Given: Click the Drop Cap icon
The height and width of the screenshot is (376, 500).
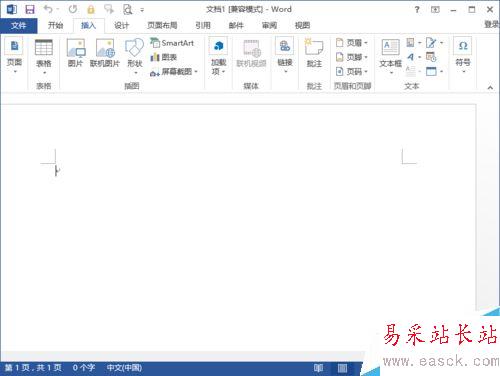Looking at the screenshot, I should click(413, 71).
